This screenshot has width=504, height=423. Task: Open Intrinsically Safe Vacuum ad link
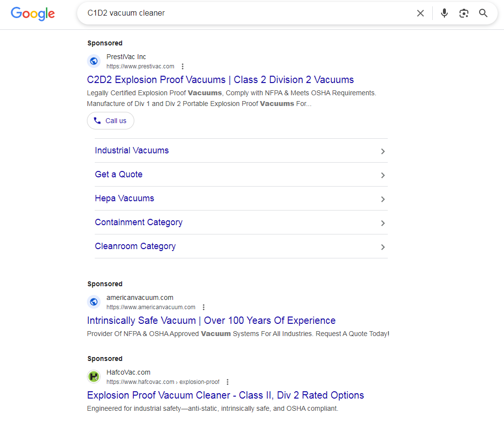tap(211, 320)
